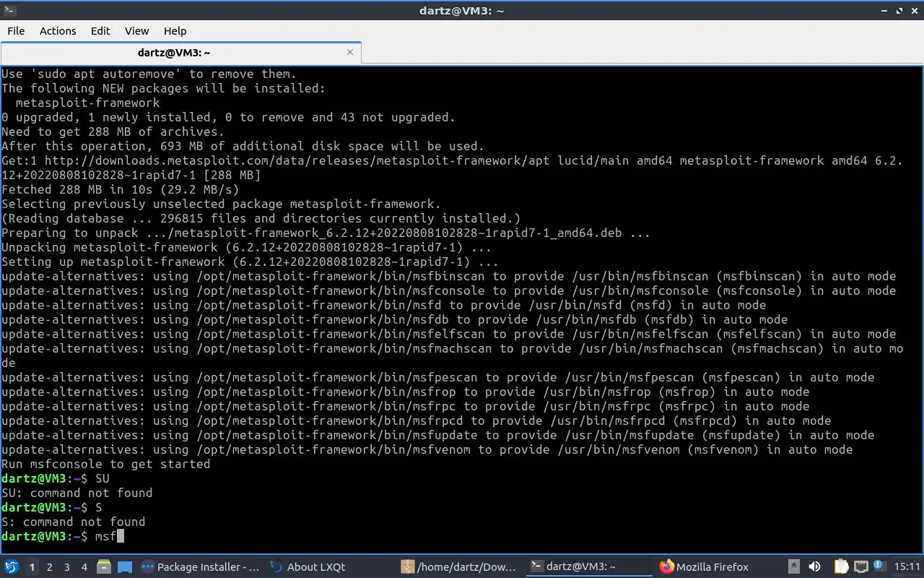Open the Help menu
Viewport: 924px width, 578px height.
pyautogui.click(x=175, y=30)
